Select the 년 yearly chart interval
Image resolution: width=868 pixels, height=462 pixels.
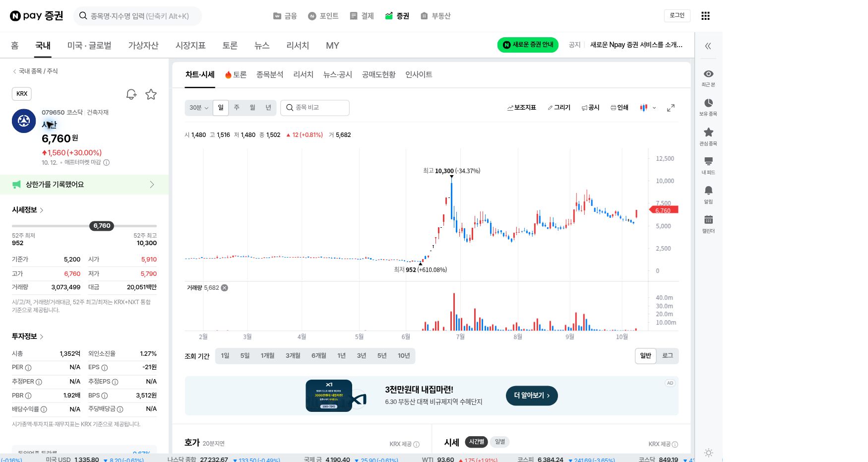tap(268, 108)
